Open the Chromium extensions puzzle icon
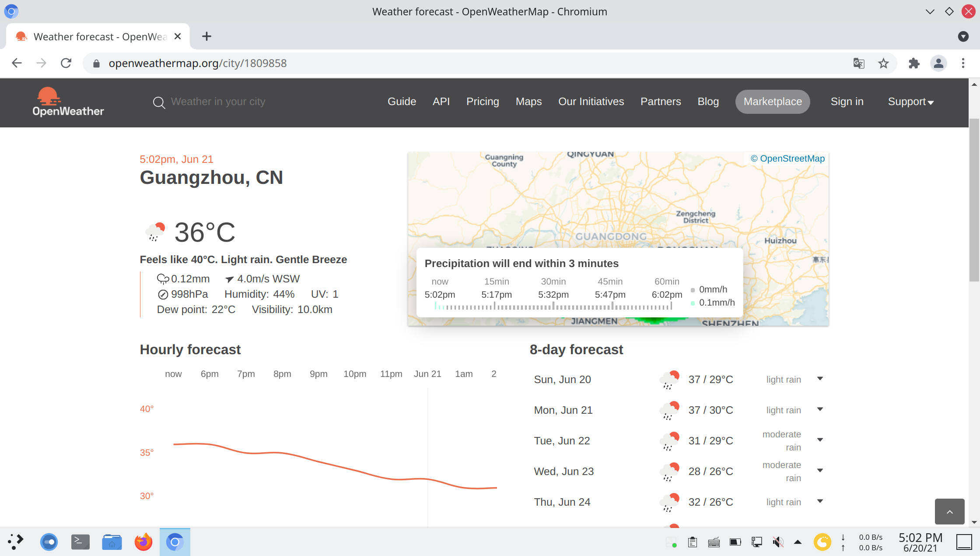Viewport: 980px width, 556px height. (914, 63)
